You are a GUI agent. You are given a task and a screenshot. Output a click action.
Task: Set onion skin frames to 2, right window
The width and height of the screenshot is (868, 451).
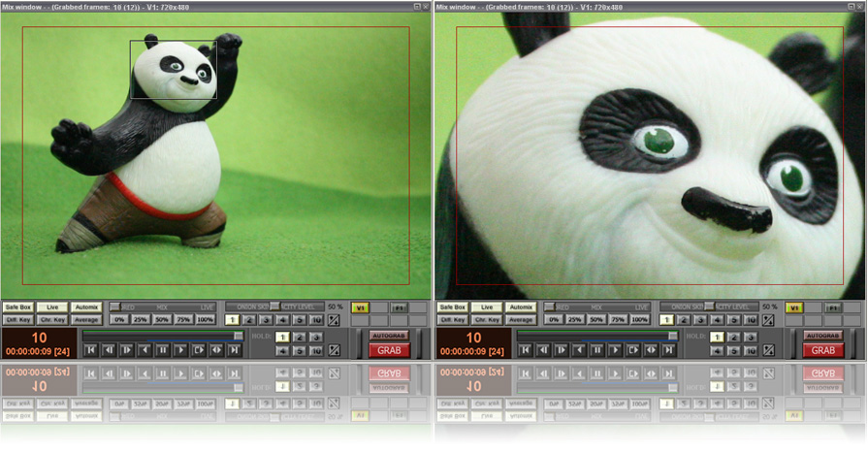click(x=684, y=320)
